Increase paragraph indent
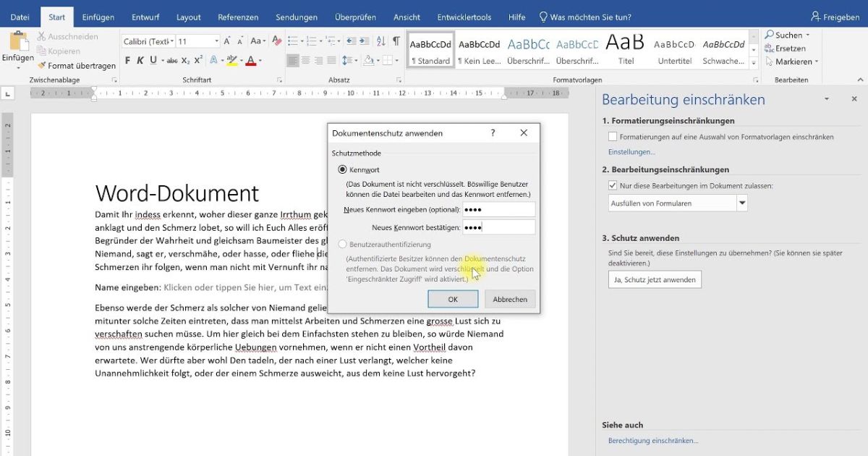This screenshot has height=456, width=868. (x=366, y=41)
